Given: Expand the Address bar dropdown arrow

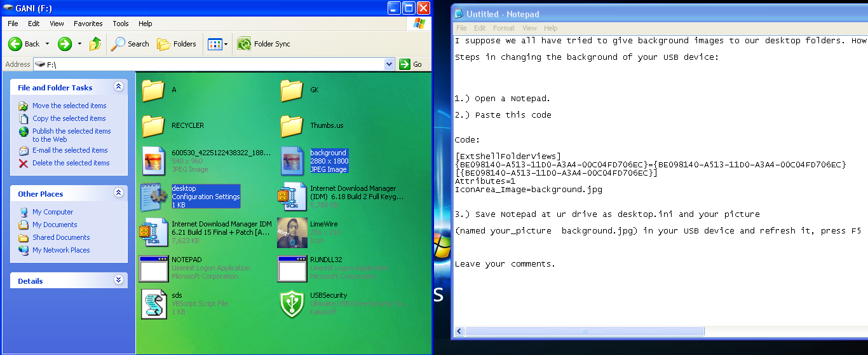Looking at the screenshot, I should coord(390,64).
